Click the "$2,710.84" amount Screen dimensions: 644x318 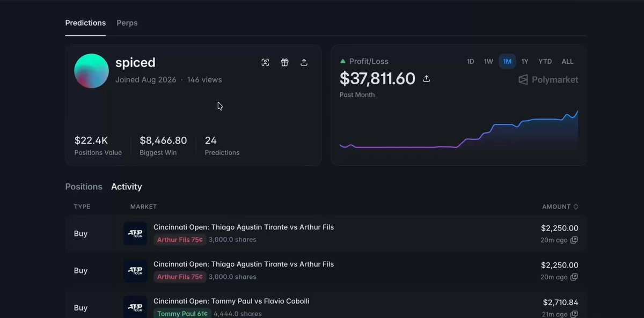561,302
